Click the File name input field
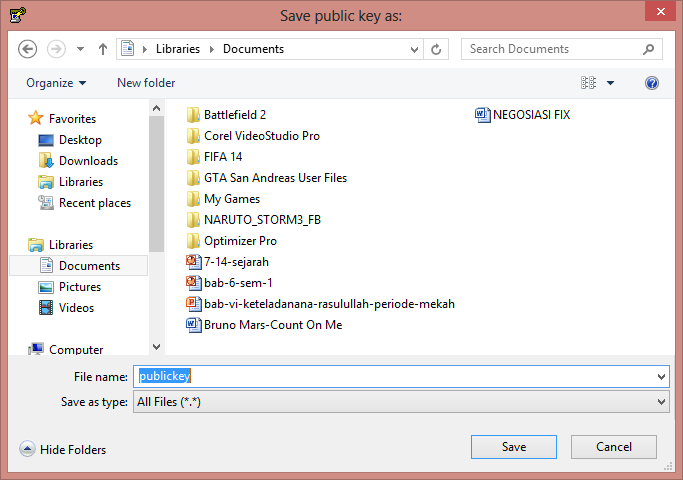 click(400, 377)
